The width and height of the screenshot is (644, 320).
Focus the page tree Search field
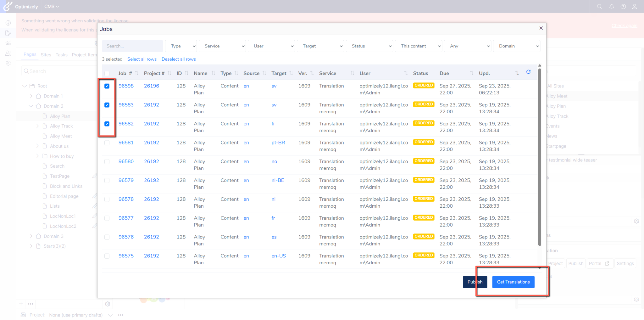(x=59, y=71)
